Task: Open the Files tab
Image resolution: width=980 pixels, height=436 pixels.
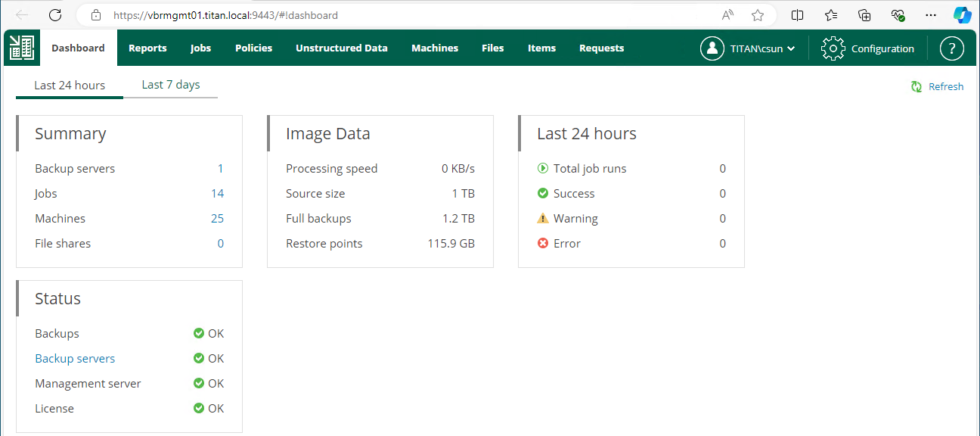Action: (492, 48)
